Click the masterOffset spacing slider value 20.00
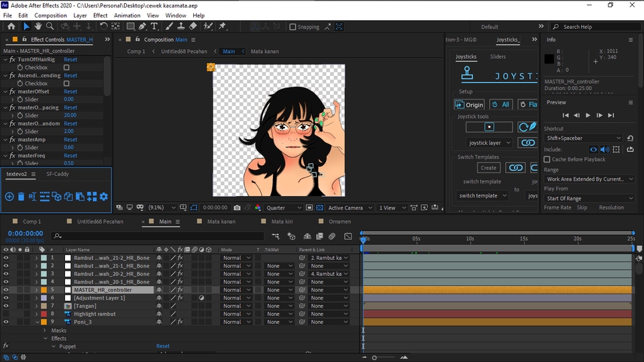Screen dimensions: 644x362 (x=70, y=116)
